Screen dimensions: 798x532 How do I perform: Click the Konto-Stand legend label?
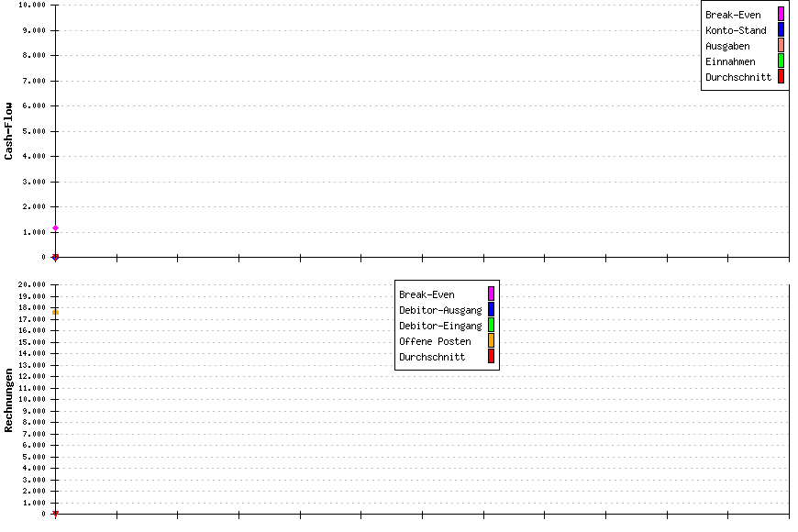pyautogui.click(x=735, y=30)
